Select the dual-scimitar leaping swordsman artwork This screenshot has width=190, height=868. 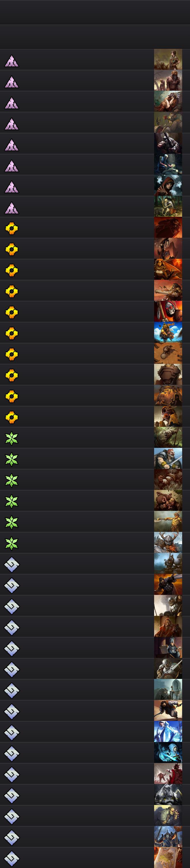[168, 711]
